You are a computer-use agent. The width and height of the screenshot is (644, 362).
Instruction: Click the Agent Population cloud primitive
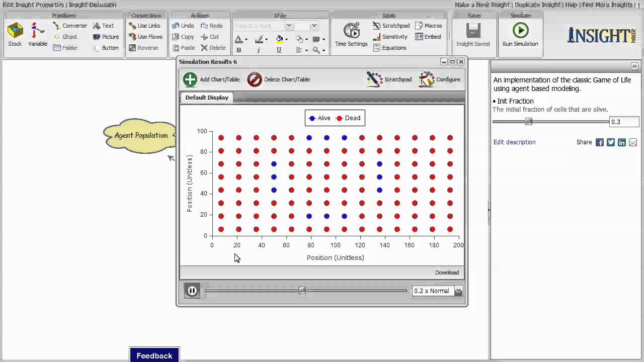click(140, 135)
